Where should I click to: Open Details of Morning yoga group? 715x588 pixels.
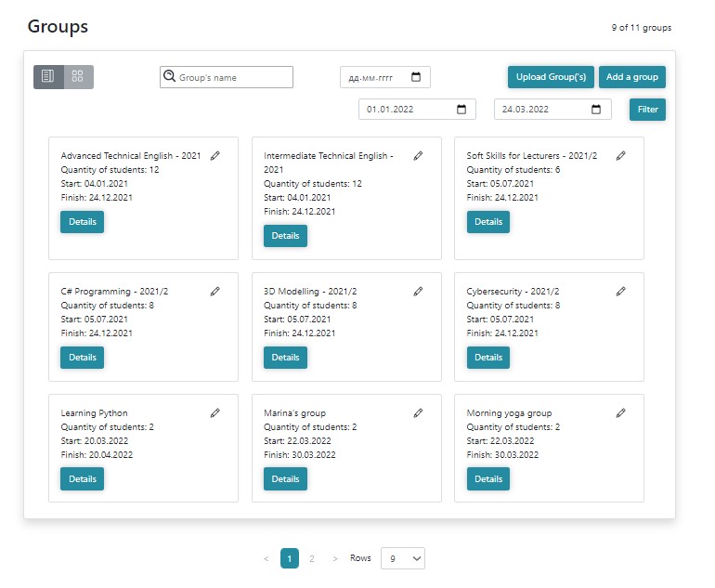[x=488, y=479]
